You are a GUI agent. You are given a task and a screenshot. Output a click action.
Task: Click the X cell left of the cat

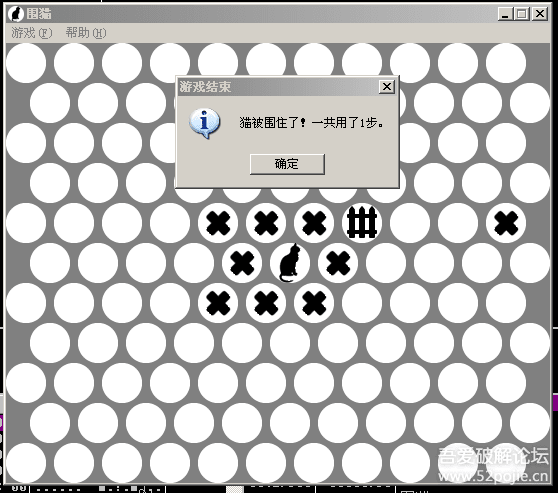tap(242, 263)
